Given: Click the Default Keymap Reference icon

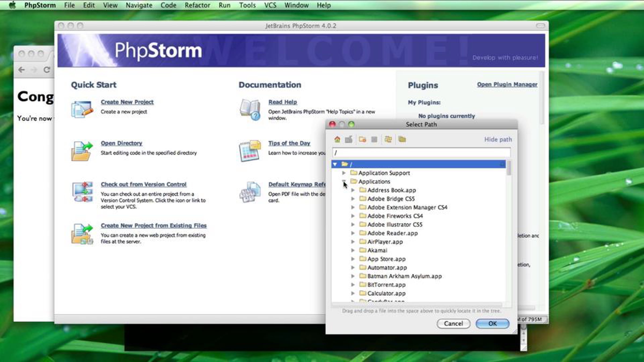Looking at the screenshot, I should pyautogui.click(x=250, y=192).
